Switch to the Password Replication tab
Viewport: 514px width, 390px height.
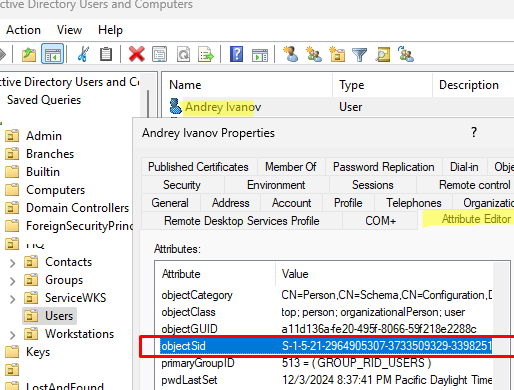point(384,167)
